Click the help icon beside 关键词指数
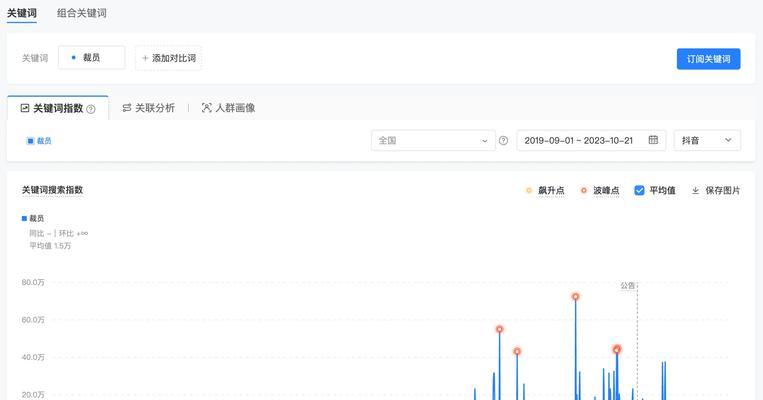763x400 pixels. coord(91,109)
